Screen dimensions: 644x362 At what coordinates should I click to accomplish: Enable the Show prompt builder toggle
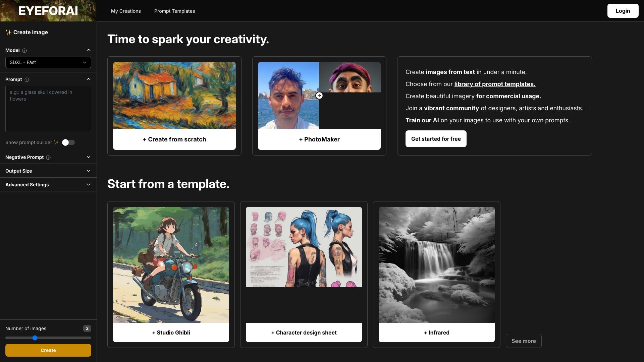[x=68, y=142]
